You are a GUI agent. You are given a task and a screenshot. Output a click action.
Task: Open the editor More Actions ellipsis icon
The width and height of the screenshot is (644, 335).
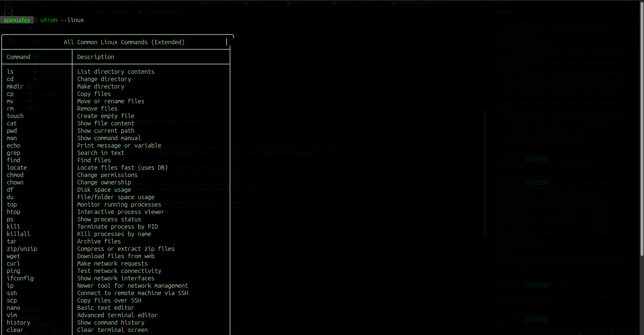[x=482, y=3]
